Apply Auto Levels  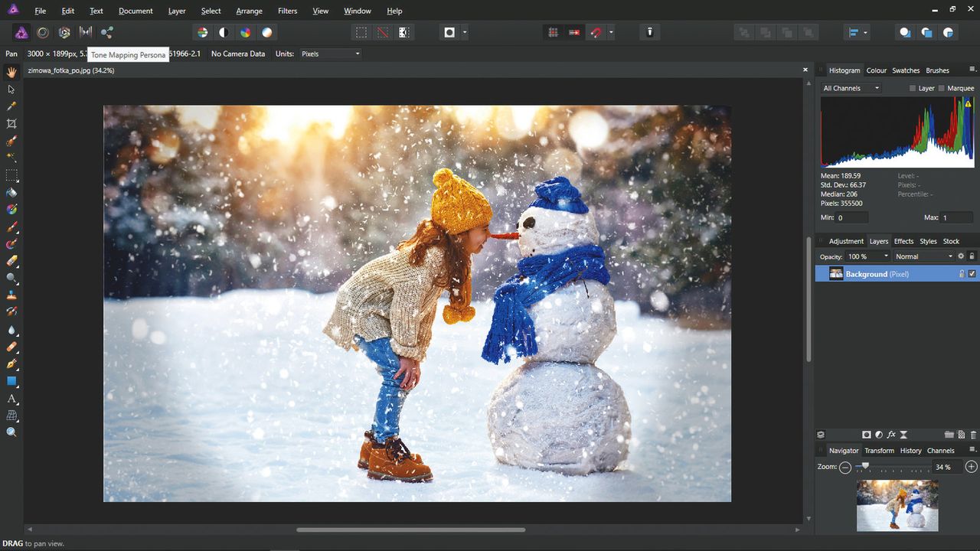202,32
